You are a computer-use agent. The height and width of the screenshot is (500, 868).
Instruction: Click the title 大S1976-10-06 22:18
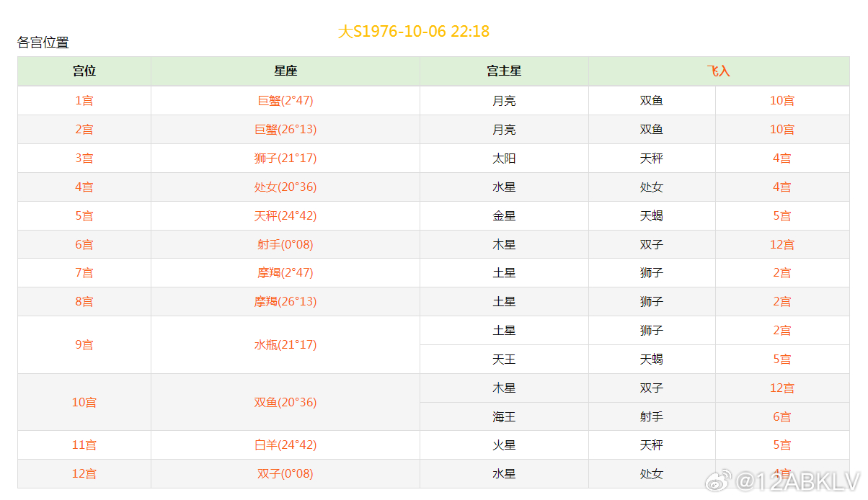[414, 32]
